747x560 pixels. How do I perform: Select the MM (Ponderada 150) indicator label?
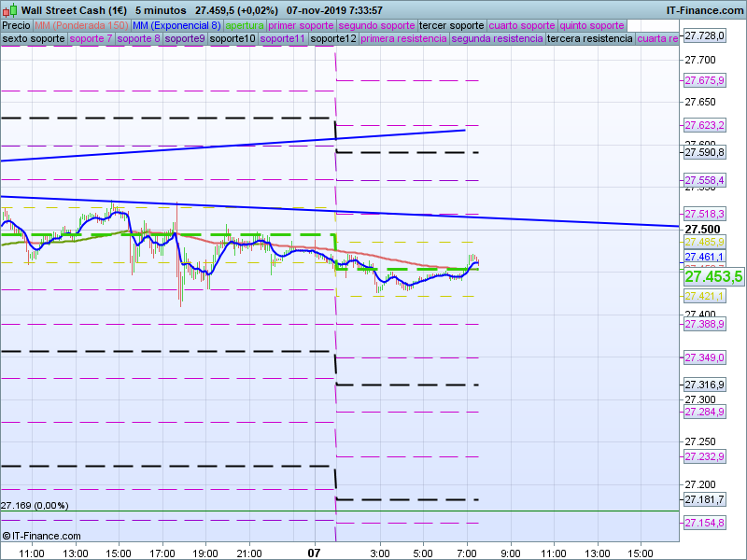(80, 25)
